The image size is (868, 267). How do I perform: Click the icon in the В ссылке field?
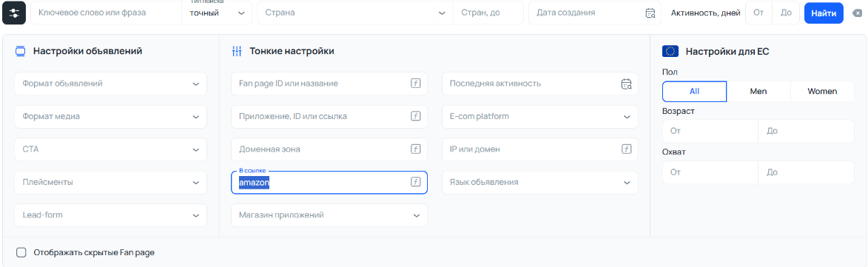[416, 182]
